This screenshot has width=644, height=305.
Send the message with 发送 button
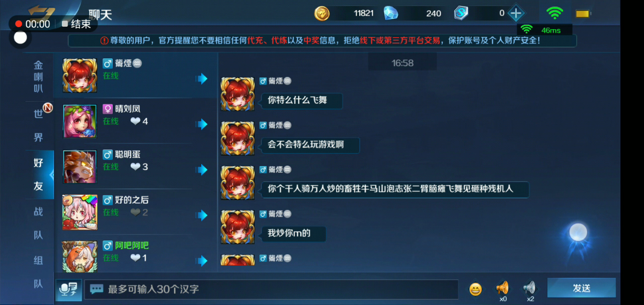(582, 288)
